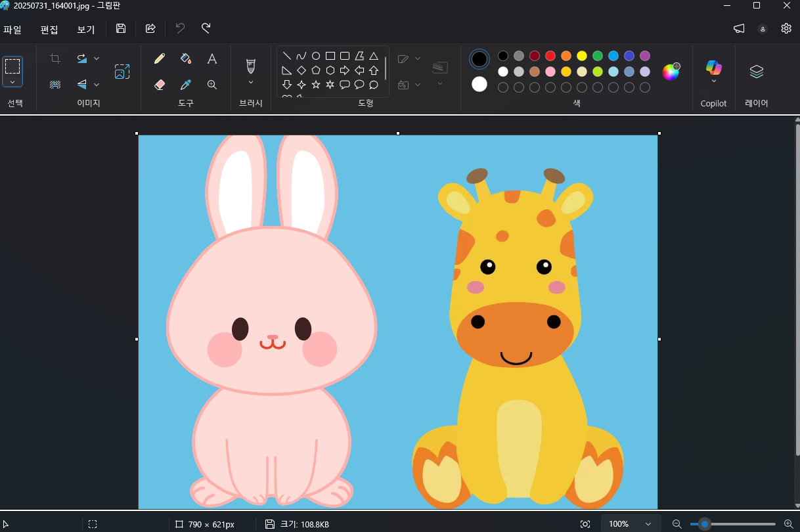Select the rectangular selection tool
This screenshot has height=532, width=800.
12,66
